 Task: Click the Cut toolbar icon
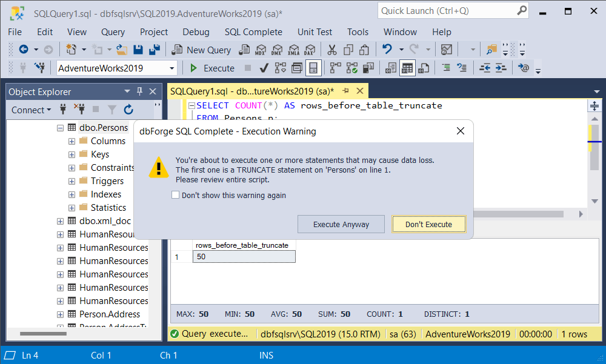coord(331,50)
